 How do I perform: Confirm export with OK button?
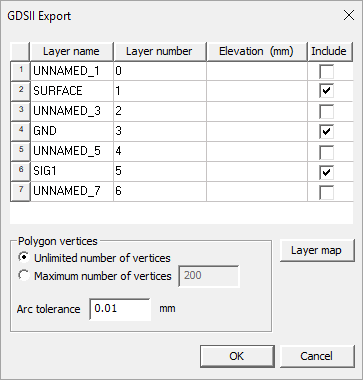237,356
